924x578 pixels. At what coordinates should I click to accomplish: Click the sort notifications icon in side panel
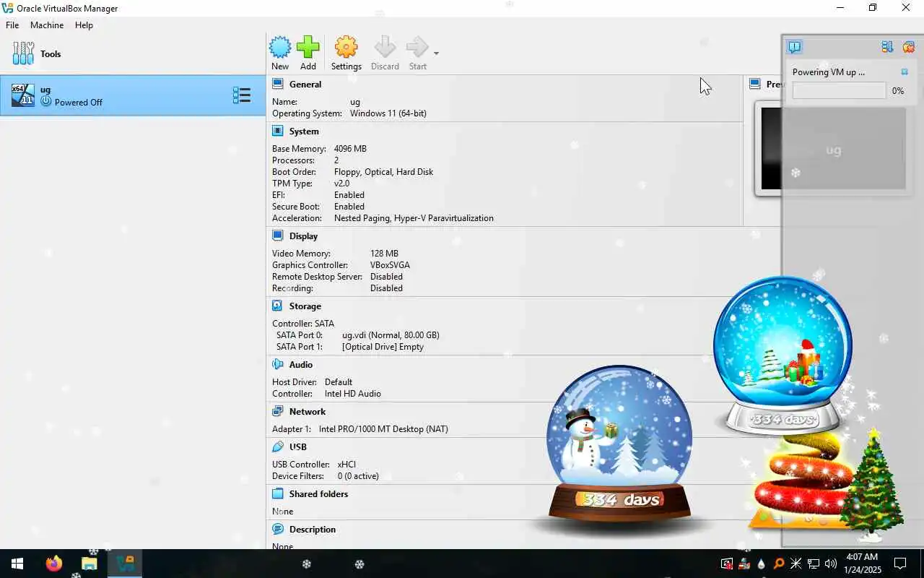tap(887, 47)
